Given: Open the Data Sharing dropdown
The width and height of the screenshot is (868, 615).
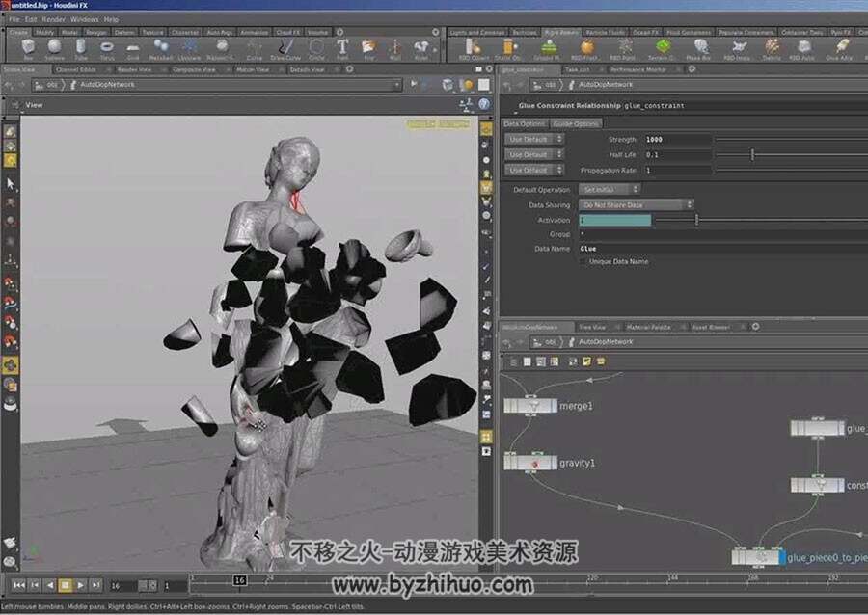Looking at the screenshot, I should (637, 204).
